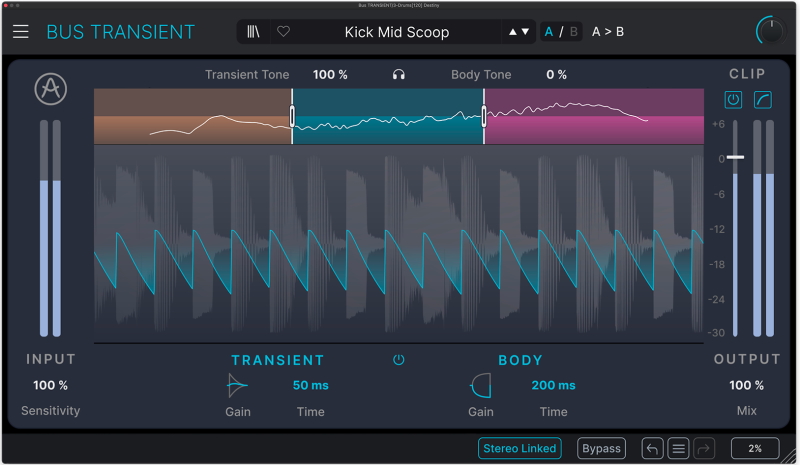
Task: Copy settings with A > B button
Action: click(607, 32)
